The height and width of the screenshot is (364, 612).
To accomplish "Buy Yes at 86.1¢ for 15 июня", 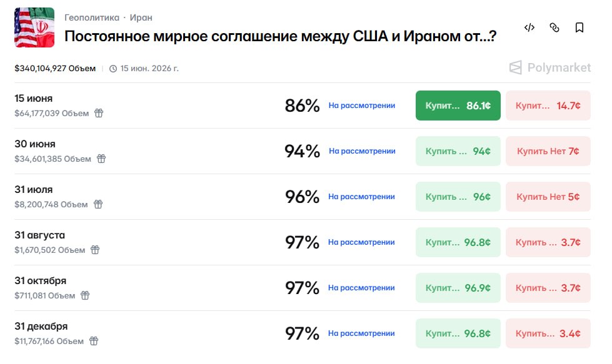I will [x=458, y=106].
